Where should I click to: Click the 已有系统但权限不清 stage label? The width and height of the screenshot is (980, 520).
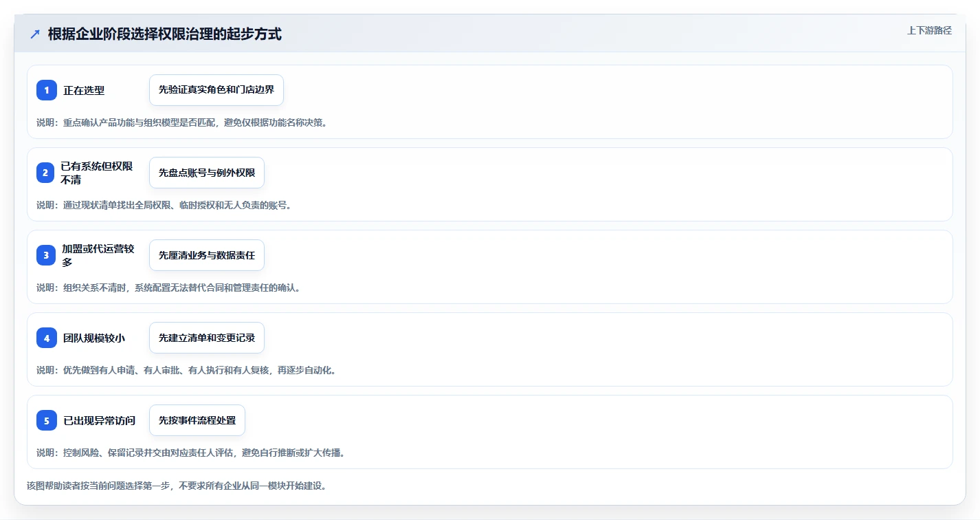pos(96,173)
